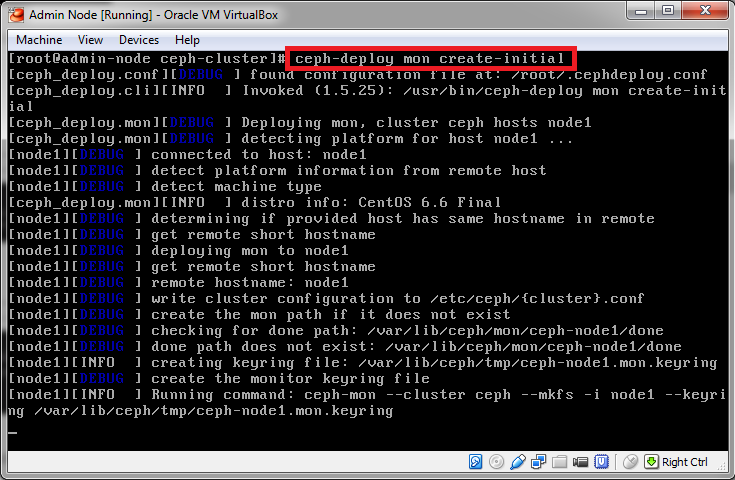735x480 pixels.
Task: Click 'creating keyring file' line
Action: coord(434,362)
